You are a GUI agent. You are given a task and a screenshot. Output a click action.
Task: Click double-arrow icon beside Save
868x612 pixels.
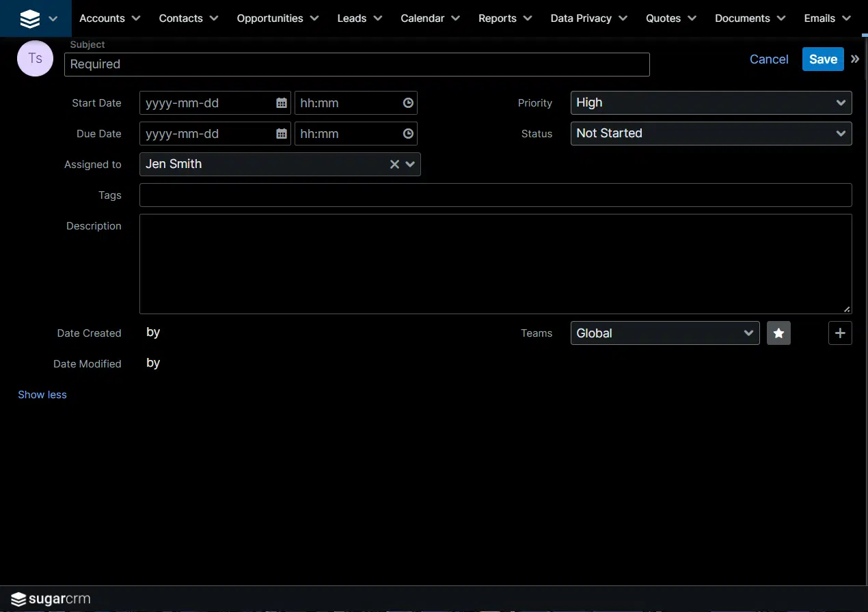(855, 59)
